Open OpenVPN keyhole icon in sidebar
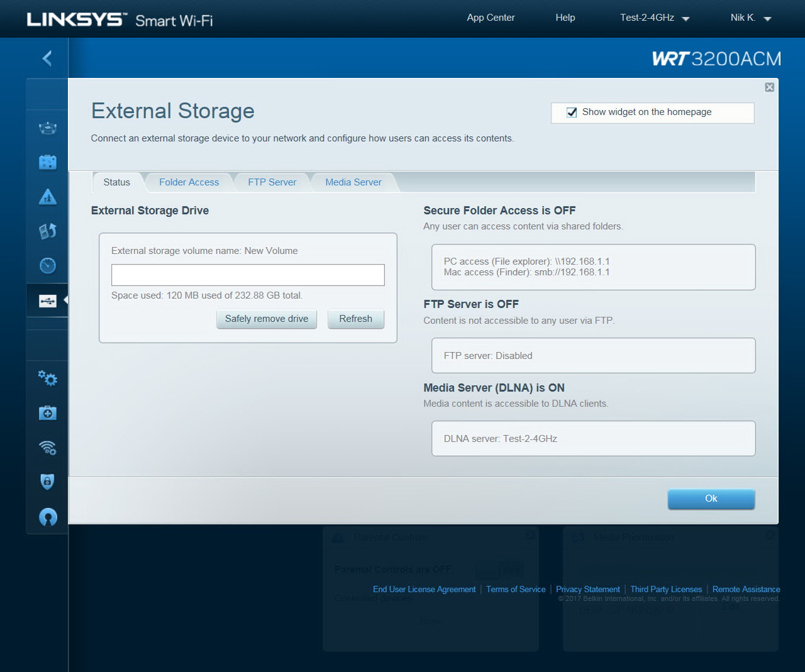This screenshot has height=672, width=805. click(x=48, y=517)
